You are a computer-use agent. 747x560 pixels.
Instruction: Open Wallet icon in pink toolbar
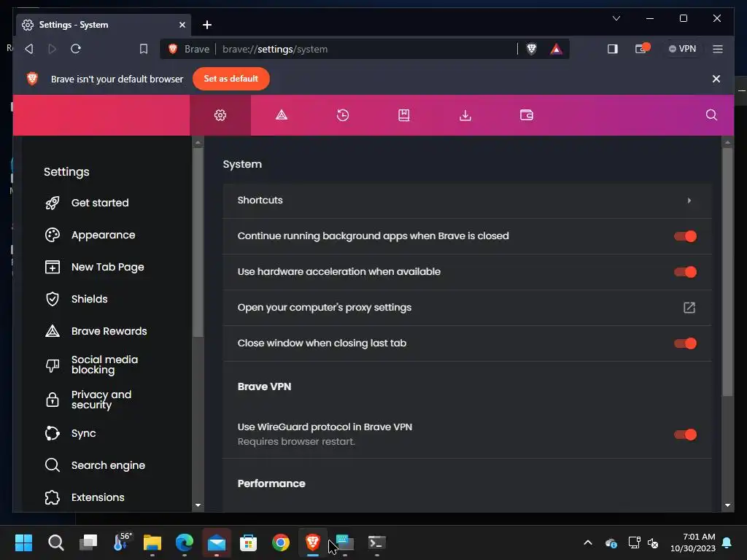[x=527, y=115]
